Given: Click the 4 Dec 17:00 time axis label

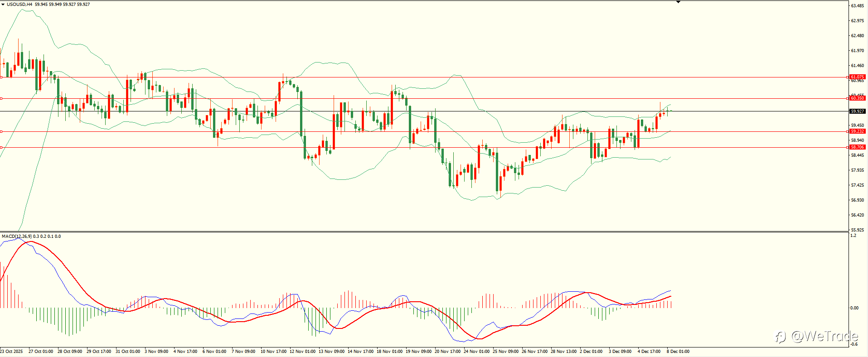Looking at the screenshot, I should tap(649, 352).
